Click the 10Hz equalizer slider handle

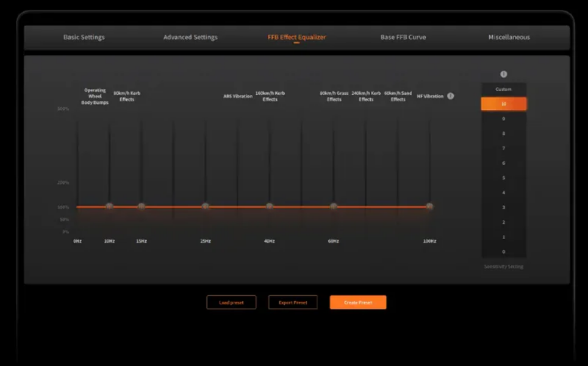click(109, 206)
